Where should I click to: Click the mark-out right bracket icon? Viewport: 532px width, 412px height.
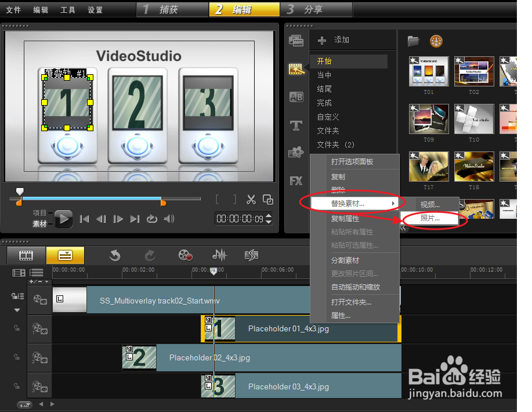click(234, 199)
